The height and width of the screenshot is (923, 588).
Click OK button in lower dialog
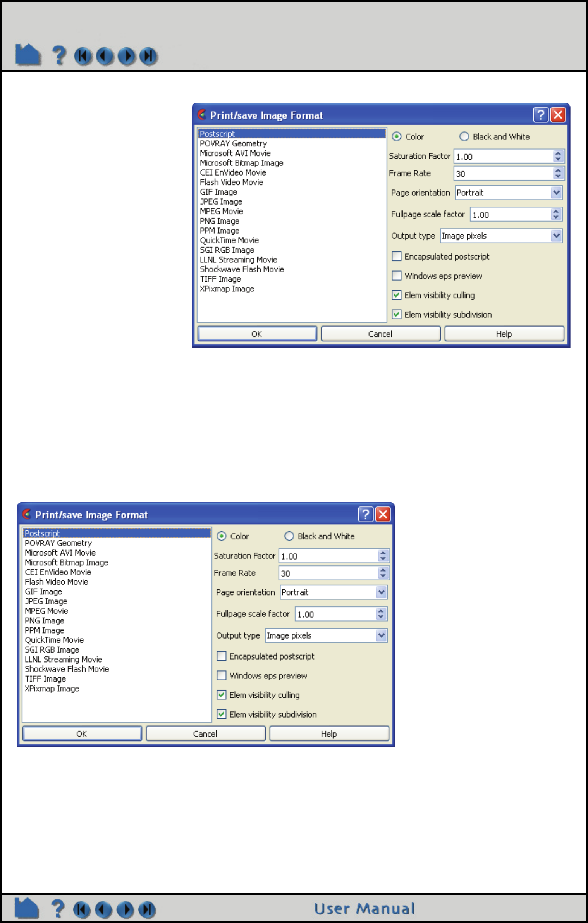tap(82, 734)
